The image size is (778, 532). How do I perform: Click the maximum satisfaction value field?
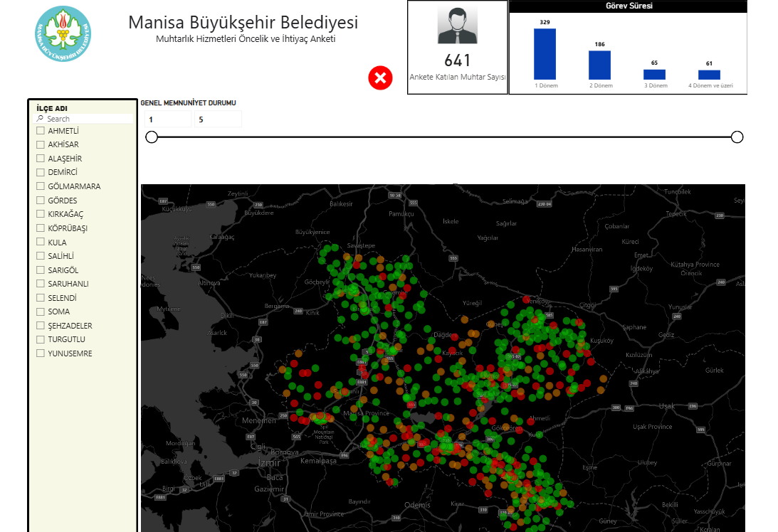[x=218, y=119]
